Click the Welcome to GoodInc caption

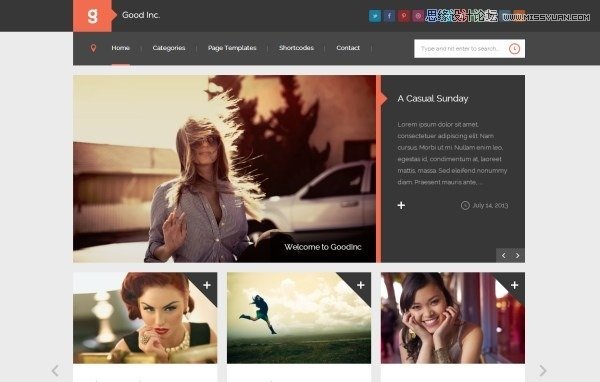point(323,247)
